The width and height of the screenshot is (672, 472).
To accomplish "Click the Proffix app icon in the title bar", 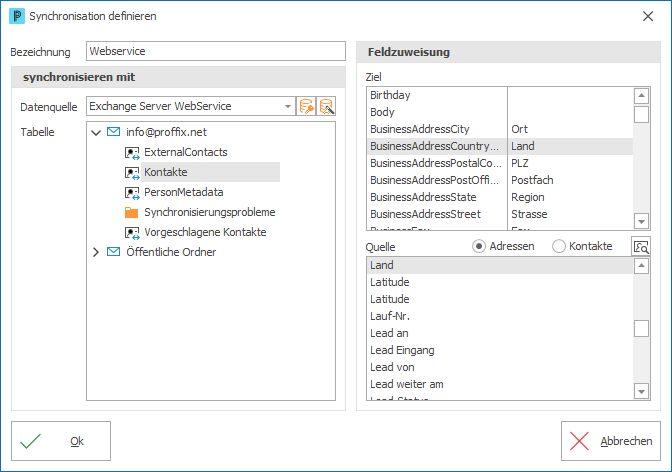I will pyautogui.click(x=17, y=16).
